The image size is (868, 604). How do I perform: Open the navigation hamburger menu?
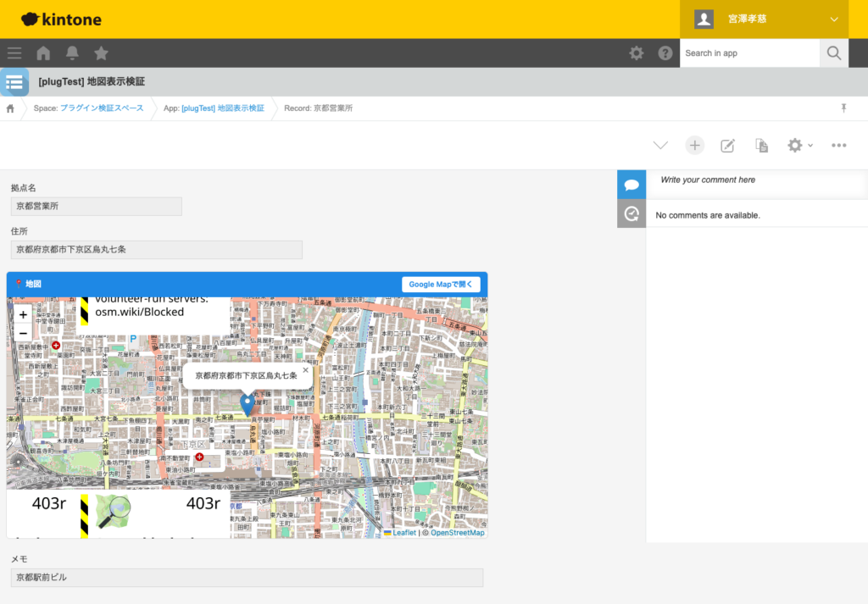pos(14,53)
